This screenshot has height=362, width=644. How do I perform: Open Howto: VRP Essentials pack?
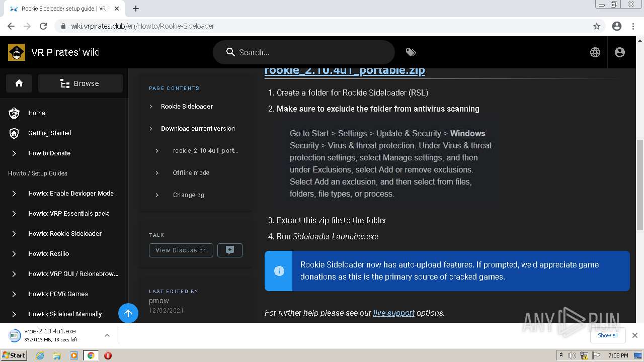pyautogui.click(x=64, y=214)
